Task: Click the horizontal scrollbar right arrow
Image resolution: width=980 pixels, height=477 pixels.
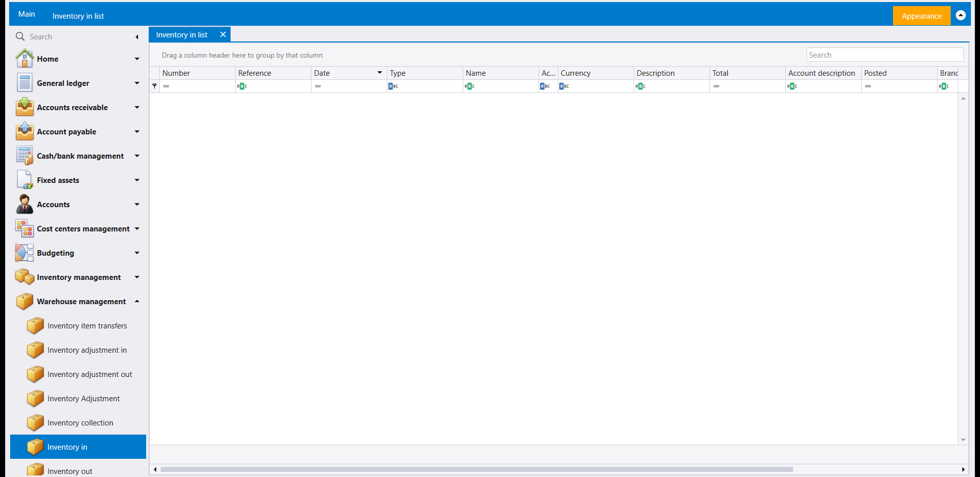Action: 963,469
